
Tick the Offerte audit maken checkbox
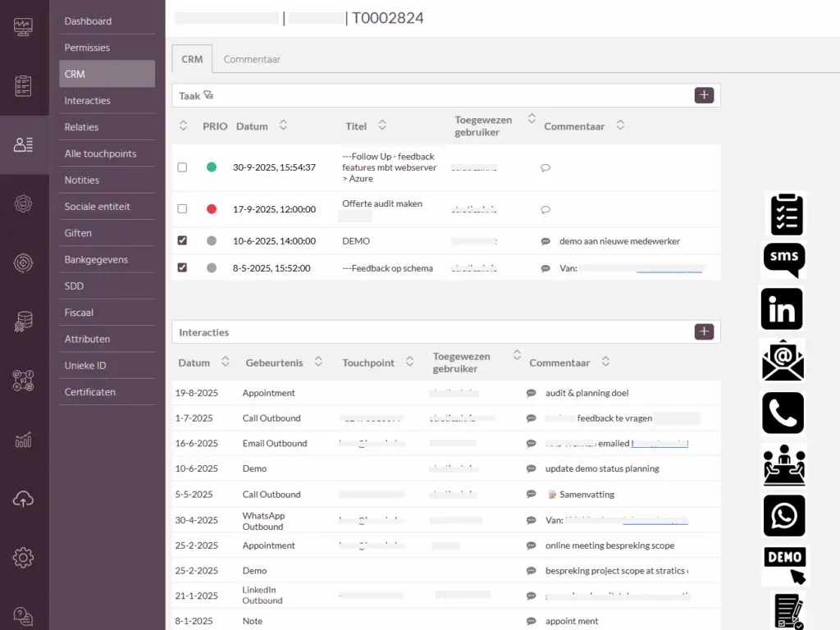pos(182,209)
